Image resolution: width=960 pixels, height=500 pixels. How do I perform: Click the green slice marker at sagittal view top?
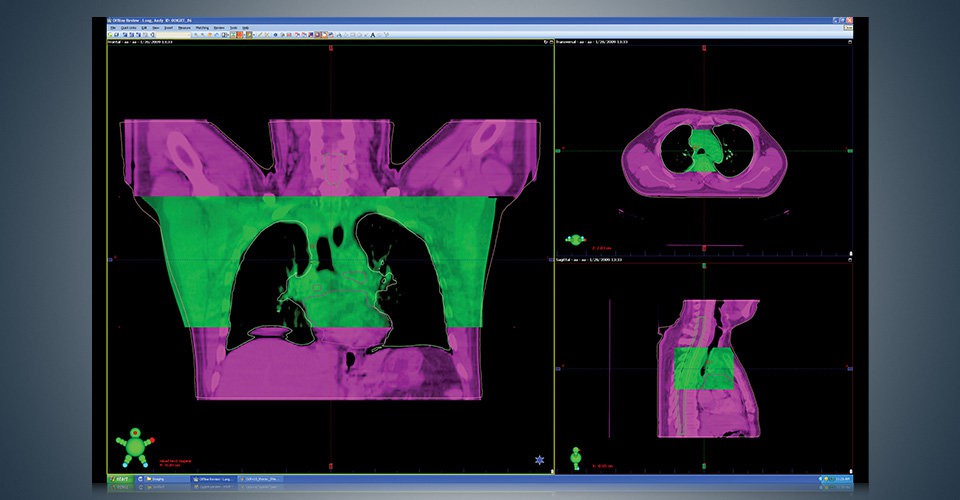pos(704,266)
